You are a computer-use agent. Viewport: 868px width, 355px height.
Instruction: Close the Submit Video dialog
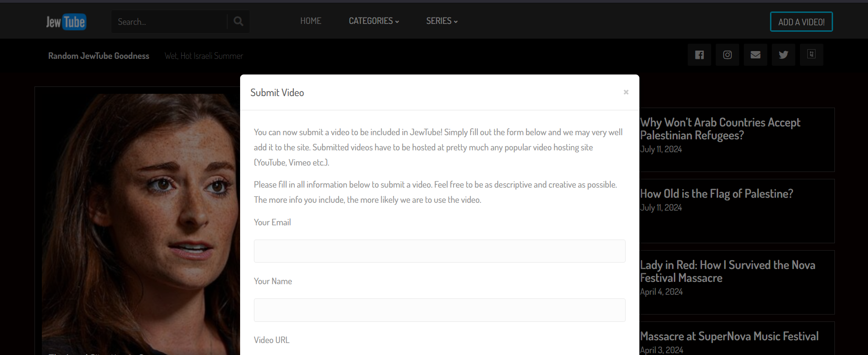(x=626, y=92)
